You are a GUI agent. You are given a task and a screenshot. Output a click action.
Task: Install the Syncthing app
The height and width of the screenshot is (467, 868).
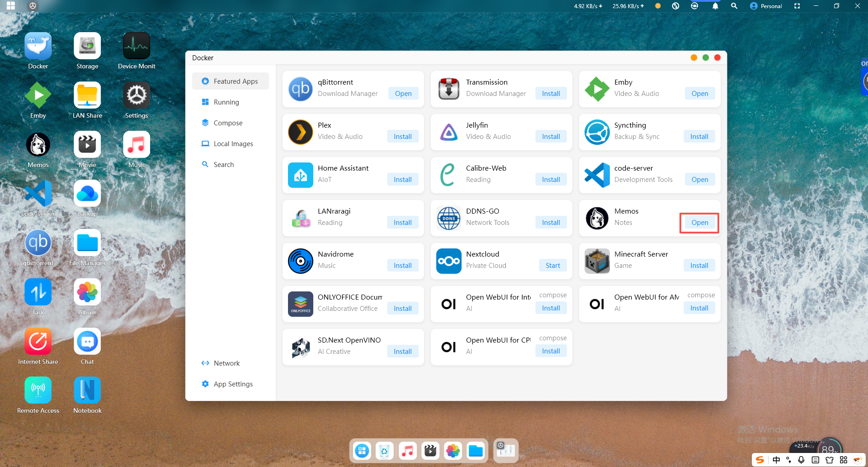pos(699,137)
